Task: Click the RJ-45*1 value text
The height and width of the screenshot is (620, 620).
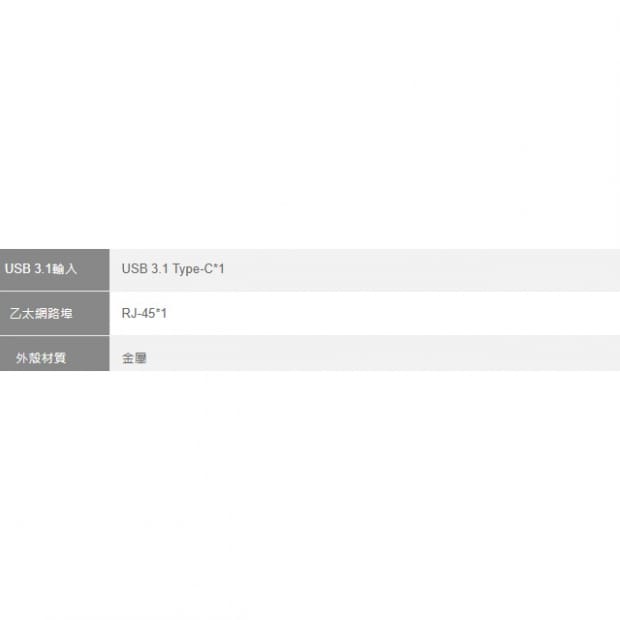Action: pos(144,314)
